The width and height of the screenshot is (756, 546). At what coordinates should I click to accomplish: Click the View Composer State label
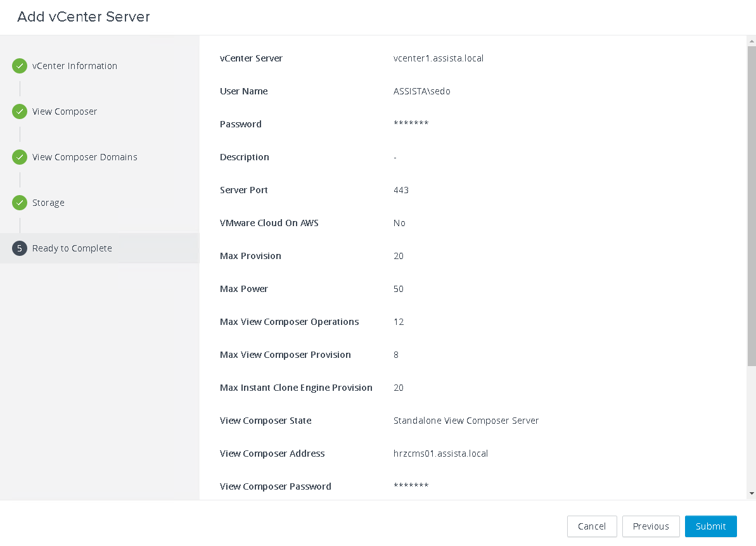coord(266,421)
